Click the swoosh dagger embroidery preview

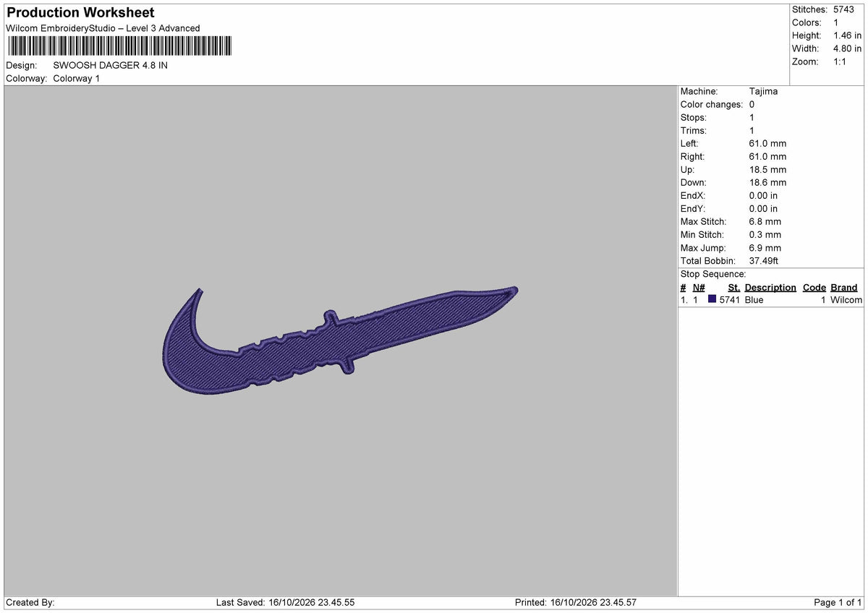click(x=340, y=342)
